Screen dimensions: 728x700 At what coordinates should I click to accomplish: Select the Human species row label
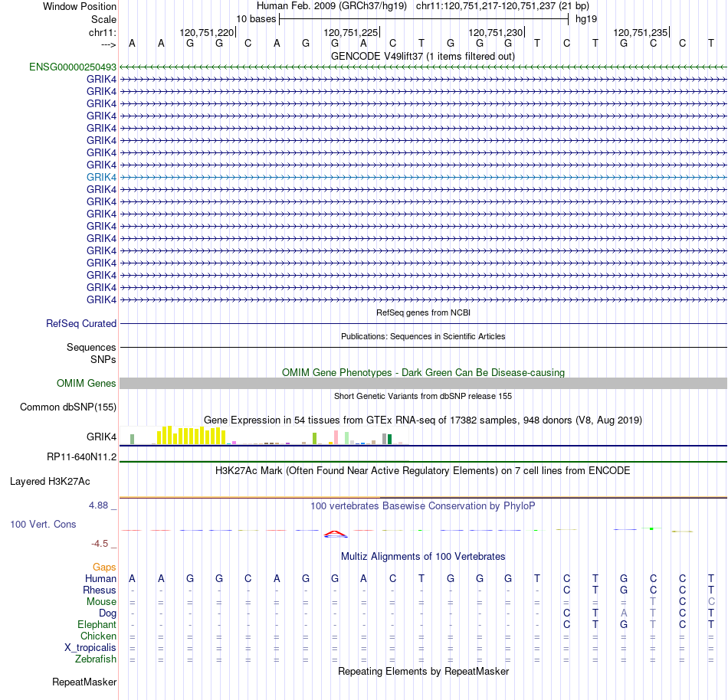point(100,578)
